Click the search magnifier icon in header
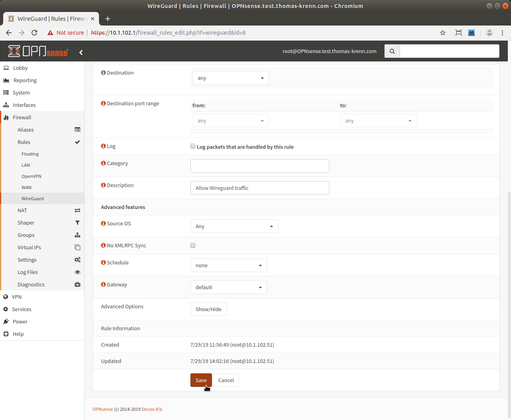 (392, 51)
